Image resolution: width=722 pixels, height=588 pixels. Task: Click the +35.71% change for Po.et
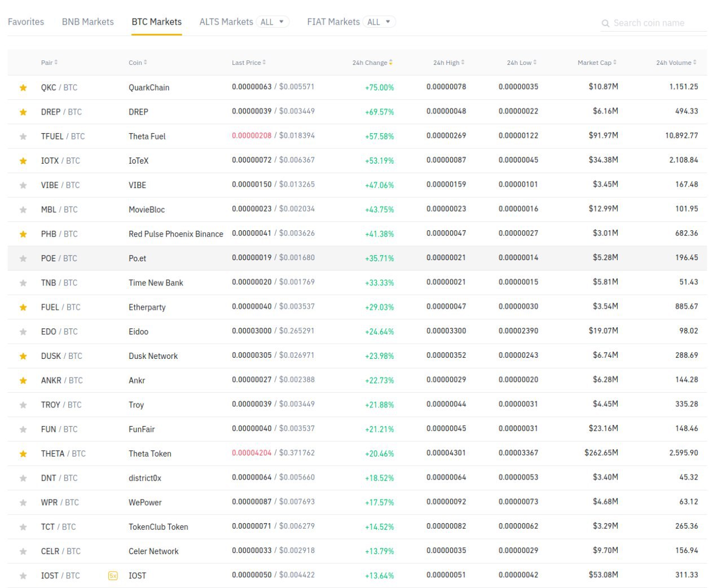click(380, 258)
